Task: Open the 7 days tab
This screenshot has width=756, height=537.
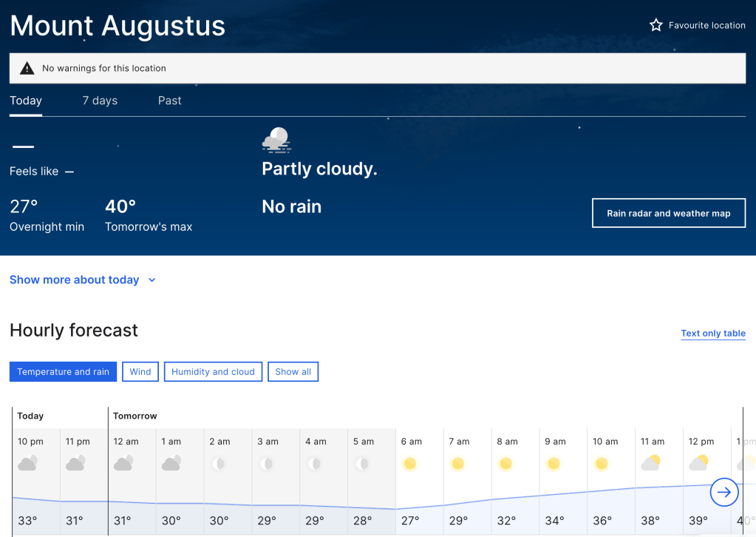Action: click(100, 101)
